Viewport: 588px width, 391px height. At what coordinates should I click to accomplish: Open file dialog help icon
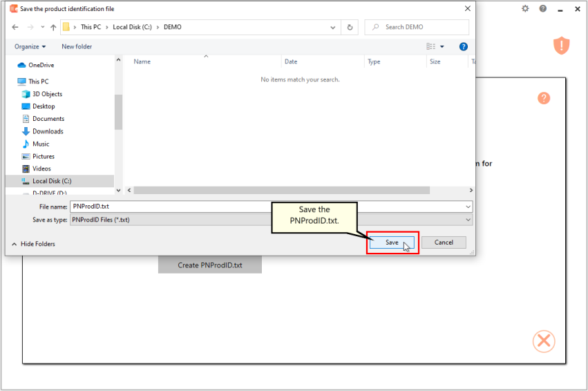tap(464, 46)
